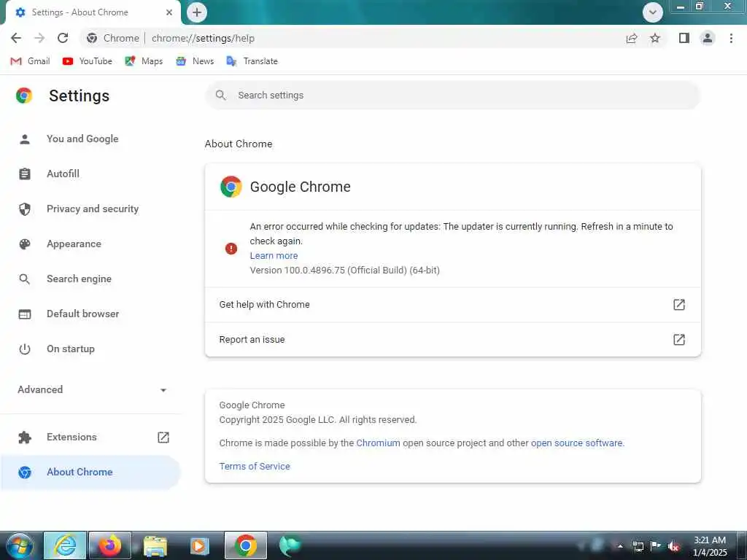Open the Chromium link

tap(379, 443)
